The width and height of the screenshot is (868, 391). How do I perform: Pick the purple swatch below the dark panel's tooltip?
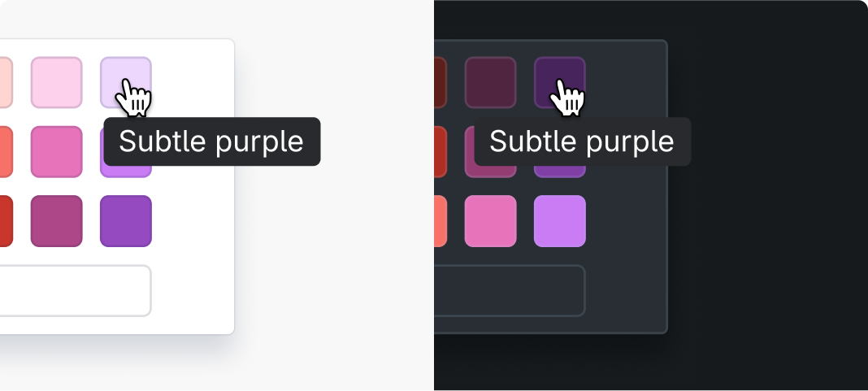tap(560, 171)
